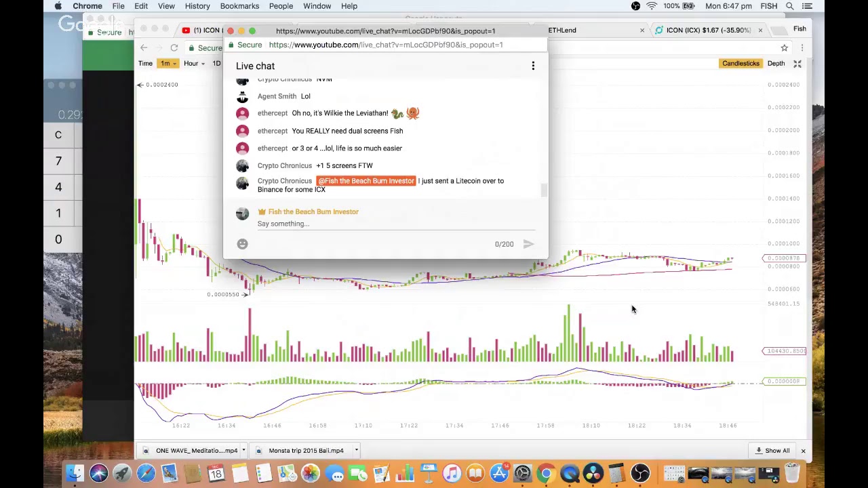
Task: Click the Time label in chart toolbar
Action: 145,64
